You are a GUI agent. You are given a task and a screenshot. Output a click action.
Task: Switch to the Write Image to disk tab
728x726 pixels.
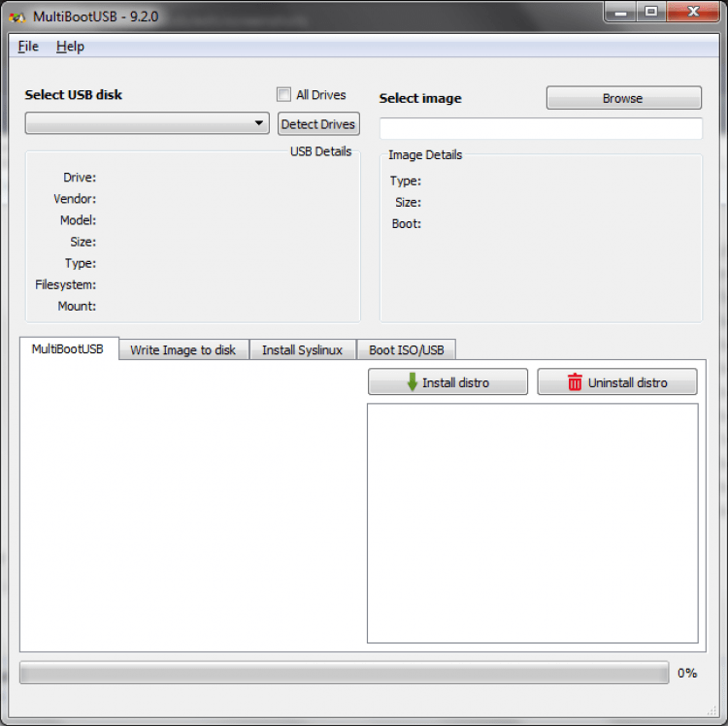pos(182,350)
